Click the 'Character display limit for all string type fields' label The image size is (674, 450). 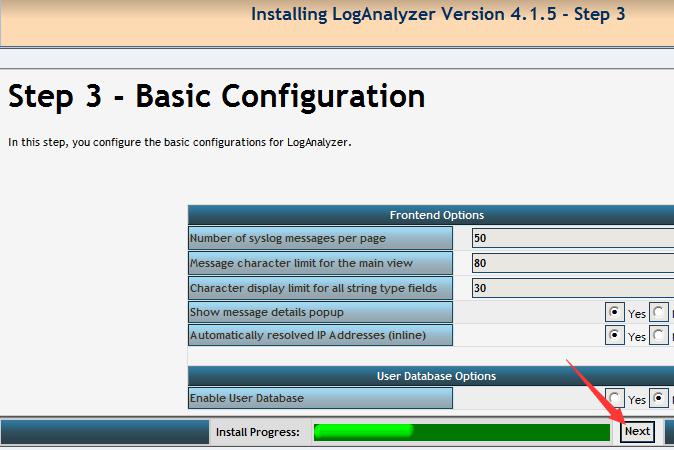320,288
